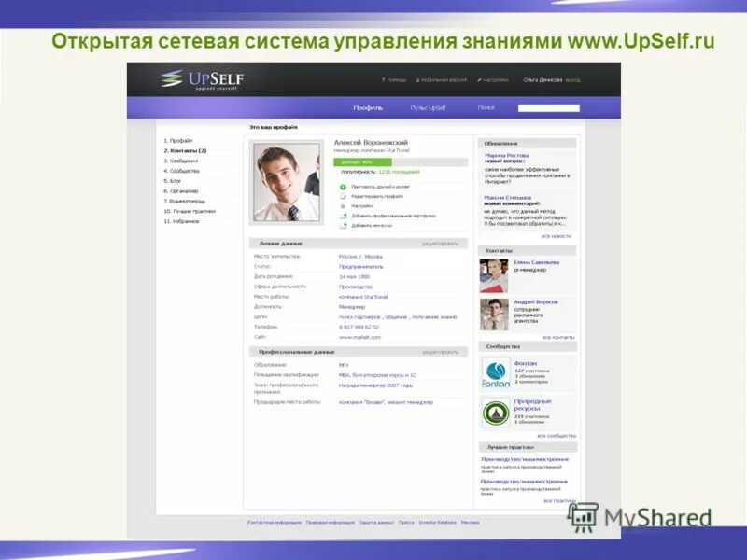
Task: Open the profile Настройки icon
Action: pos(344,207)
